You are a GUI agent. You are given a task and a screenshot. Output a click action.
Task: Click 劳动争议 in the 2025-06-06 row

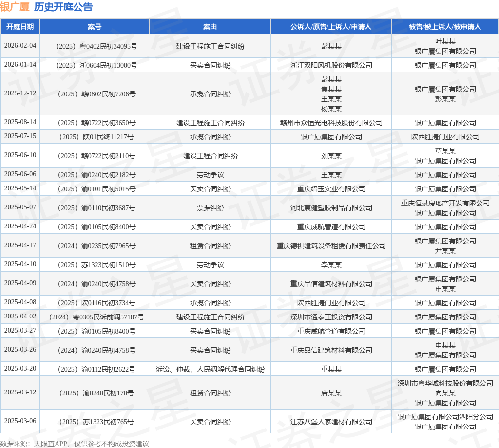coord(210,175)
